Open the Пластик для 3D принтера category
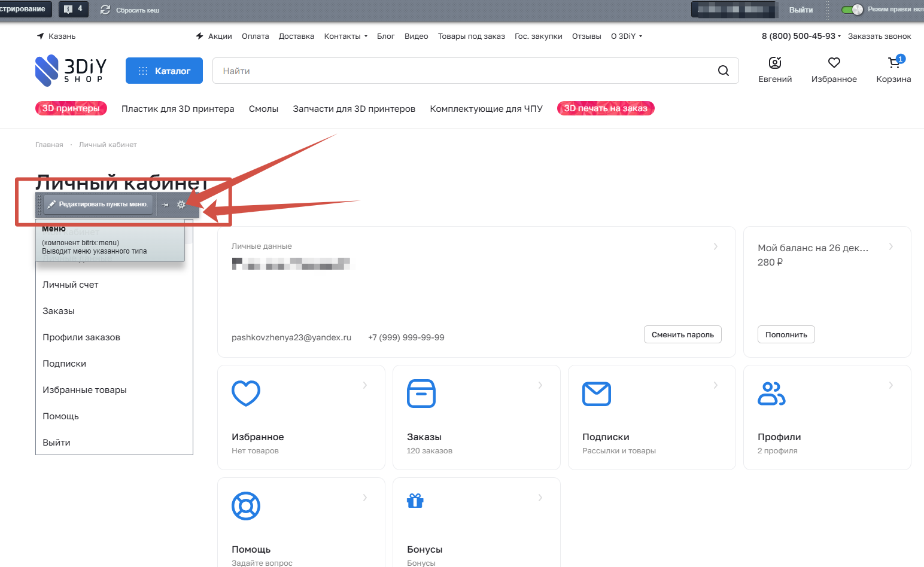The image size is (924, 567). pos(178,109)
